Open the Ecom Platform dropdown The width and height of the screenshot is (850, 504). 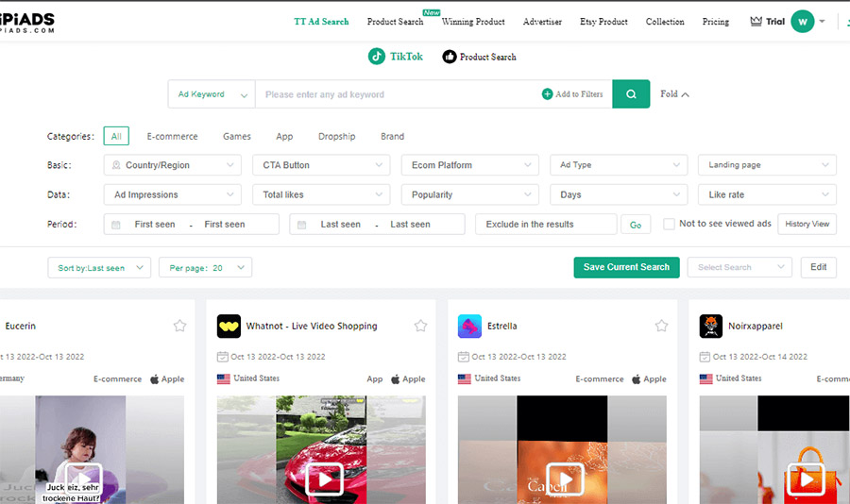point(470,165)
